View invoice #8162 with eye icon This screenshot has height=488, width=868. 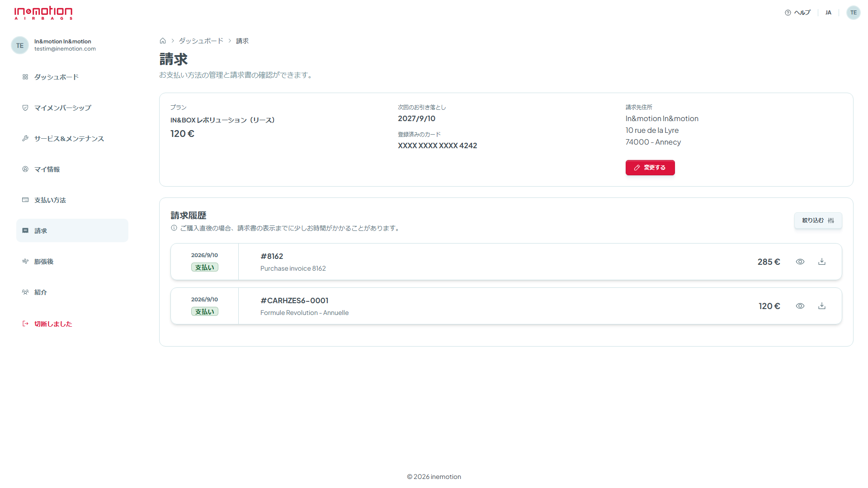800,262
